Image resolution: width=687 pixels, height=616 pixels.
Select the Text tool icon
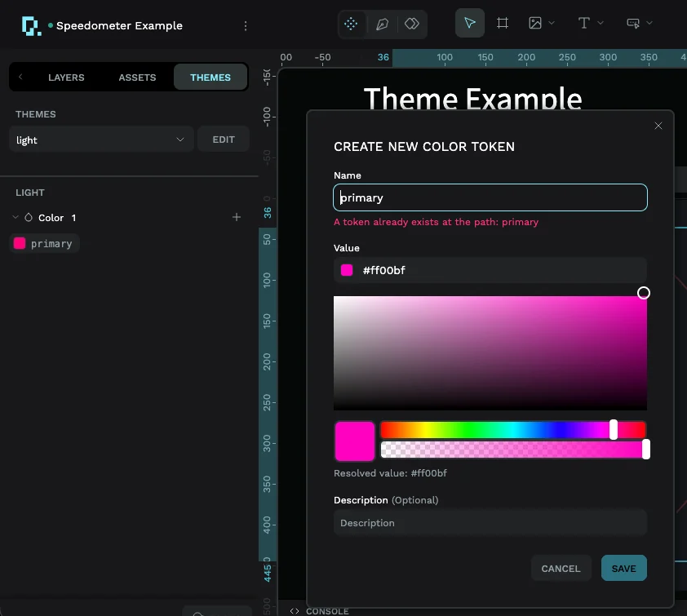coord(583,23)
